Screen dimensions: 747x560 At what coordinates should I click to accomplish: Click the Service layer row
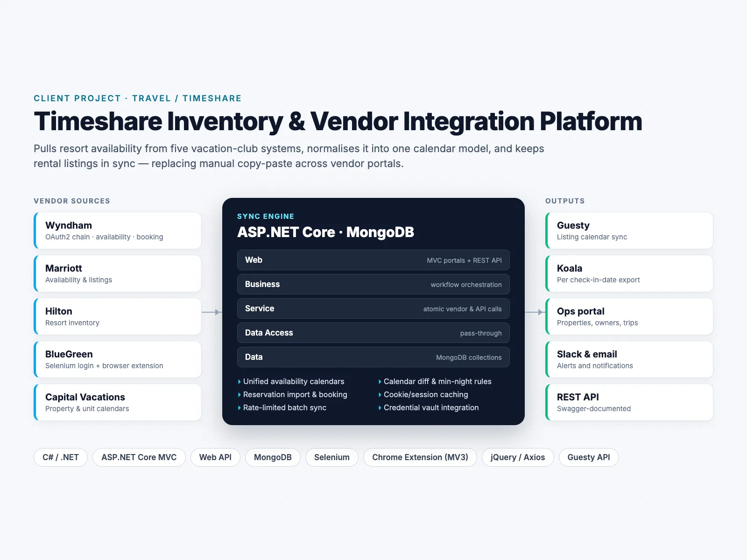373,308
